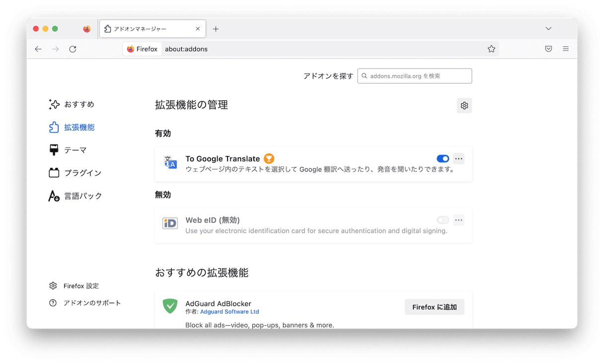Click the question mark icon for support
The image size is (604, 364).
(x=53, y=303)
